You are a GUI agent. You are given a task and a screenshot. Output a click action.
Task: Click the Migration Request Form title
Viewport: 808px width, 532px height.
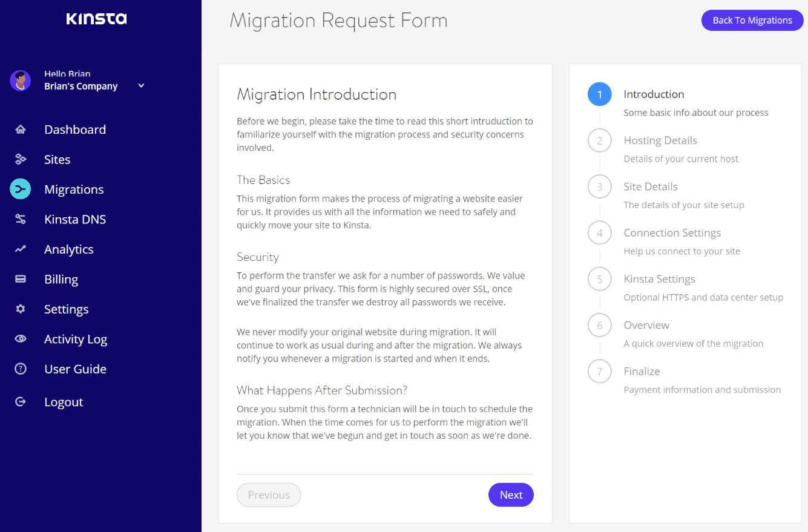[338, 21]
